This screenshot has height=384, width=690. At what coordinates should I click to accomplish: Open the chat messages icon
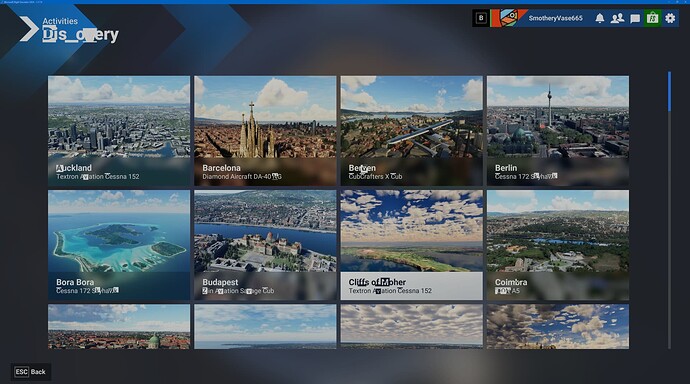tap(635, 18)
